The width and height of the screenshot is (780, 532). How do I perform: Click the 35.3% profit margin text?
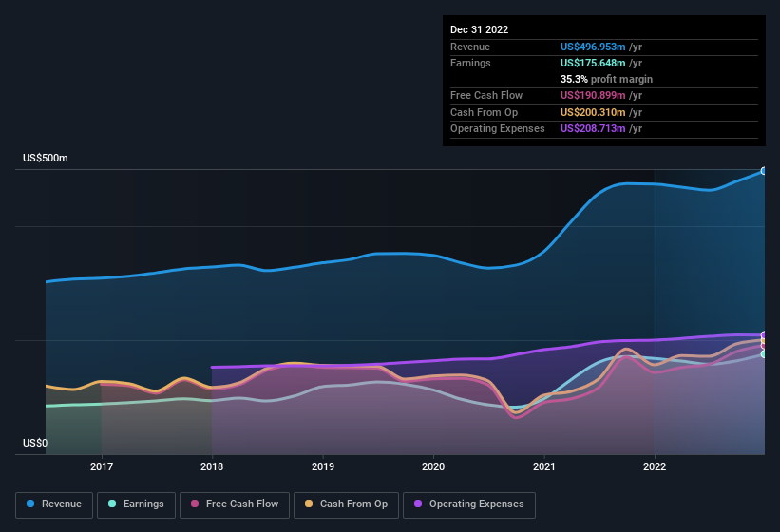click(606, 79)
